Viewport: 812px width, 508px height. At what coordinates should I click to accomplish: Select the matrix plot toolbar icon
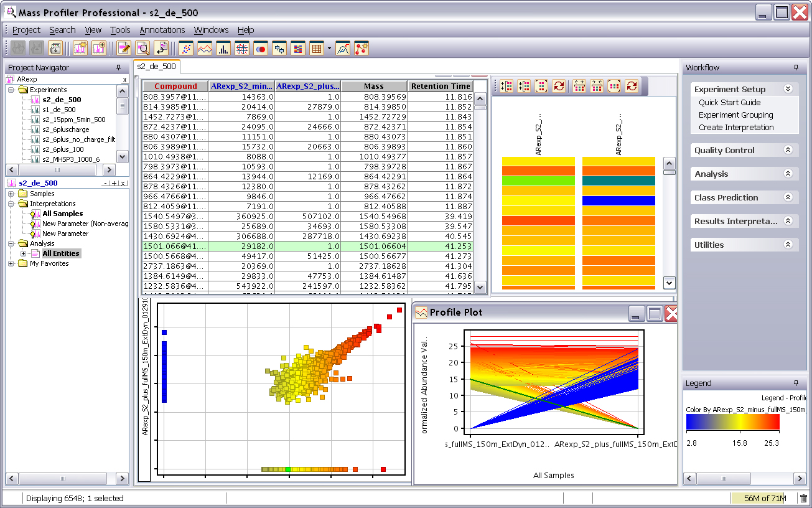point(242,49)
